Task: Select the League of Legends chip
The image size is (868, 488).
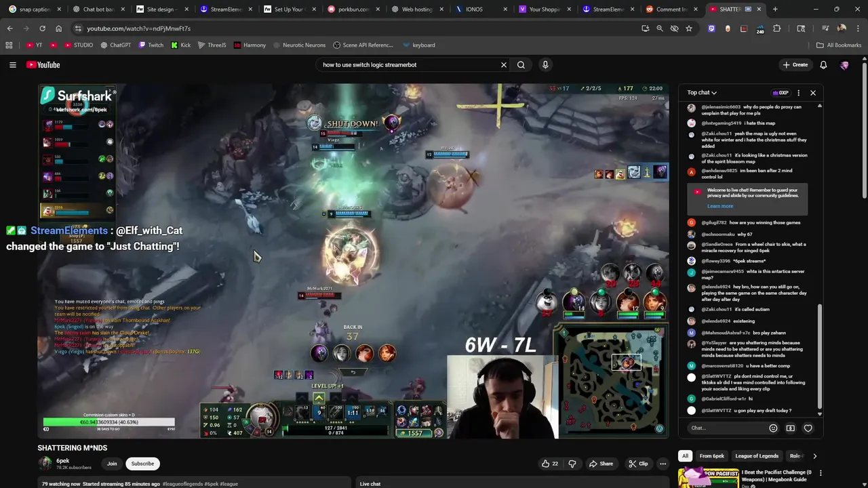Action: [x=757, y=456]
